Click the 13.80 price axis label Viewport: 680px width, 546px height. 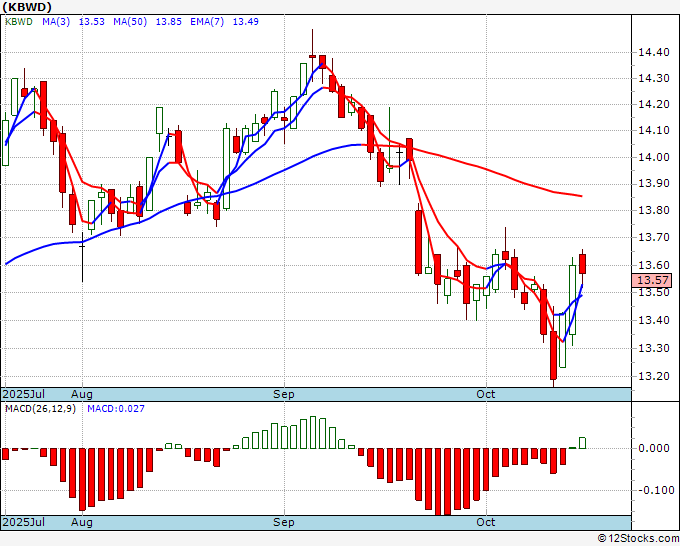(654, 210)
